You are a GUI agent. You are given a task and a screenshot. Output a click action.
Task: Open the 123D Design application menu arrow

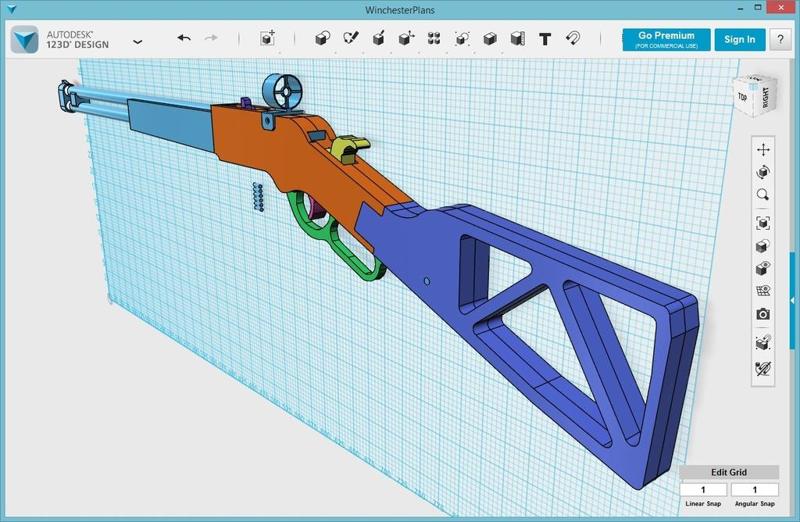[x=137, y=41]
